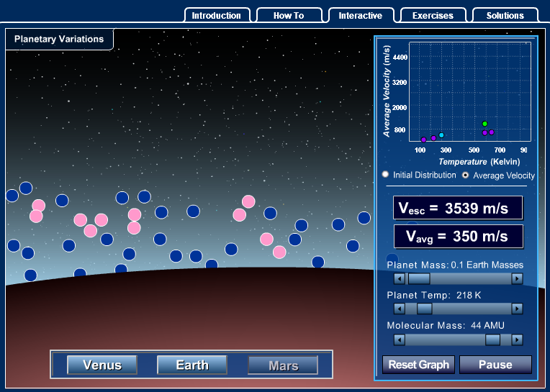The image size is (550, 392).
Task: Choose the Earth planet button
Action: (192, 365)
